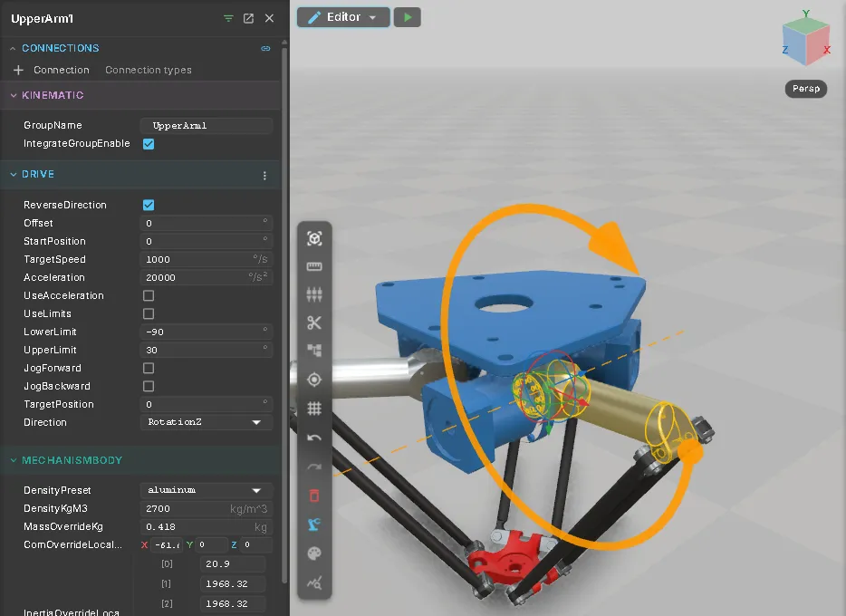Click the ComOverrideLocal Z field
846x616 pixels.
tap(255, 545)
